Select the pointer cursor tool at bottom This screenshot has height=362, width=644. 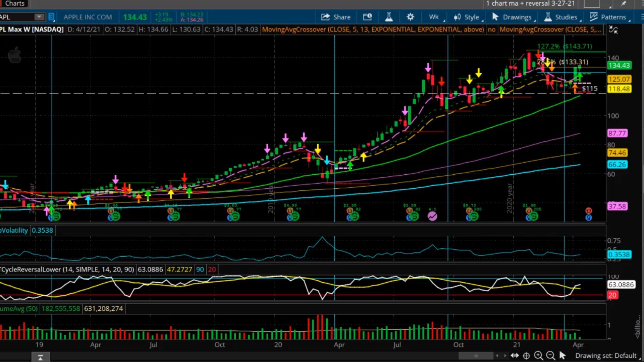(x=562, y=356)
